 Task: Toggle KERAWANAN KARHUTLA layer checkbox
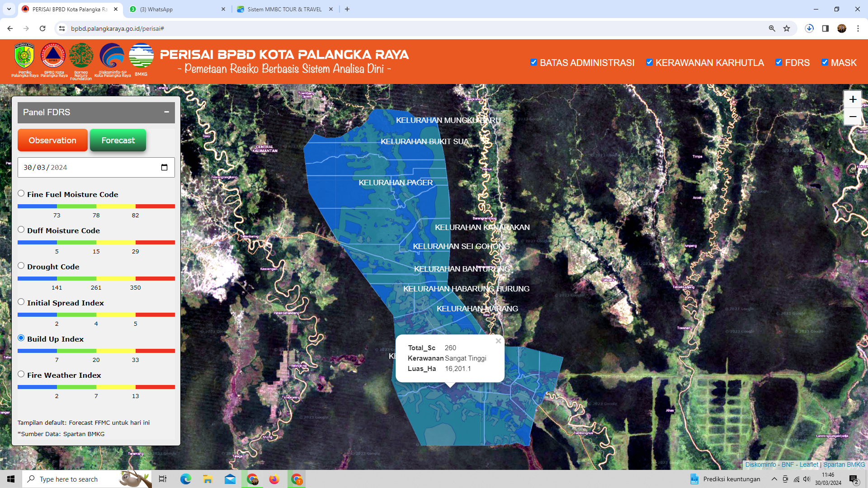(650, 62)
